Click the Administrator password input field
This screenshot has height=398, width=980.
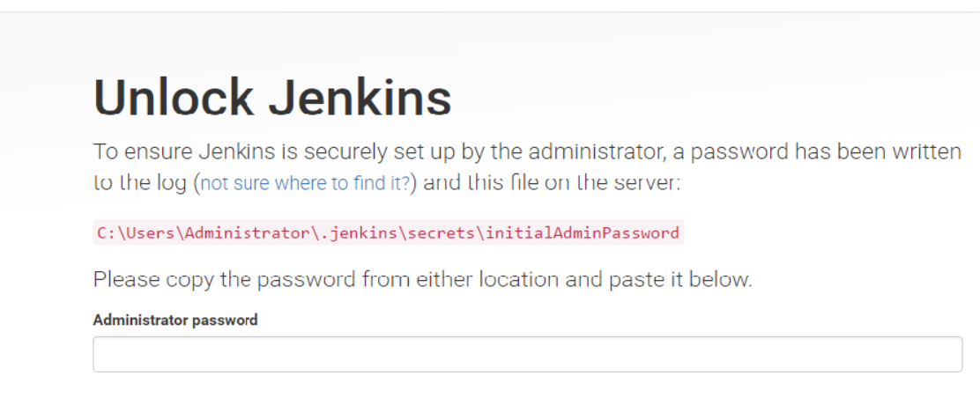[x=527, y=354]
